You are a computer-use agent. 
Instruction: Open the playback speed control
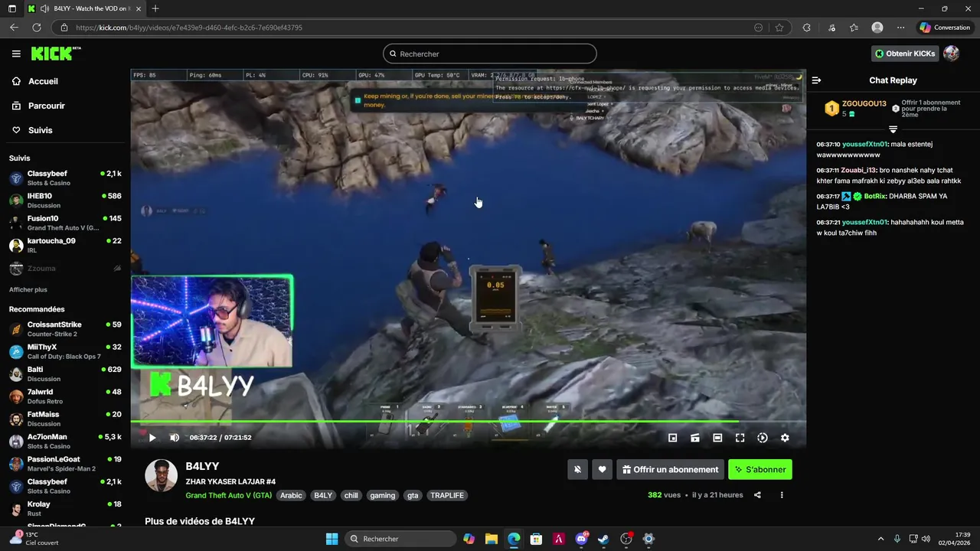click(x=762, y=438)
